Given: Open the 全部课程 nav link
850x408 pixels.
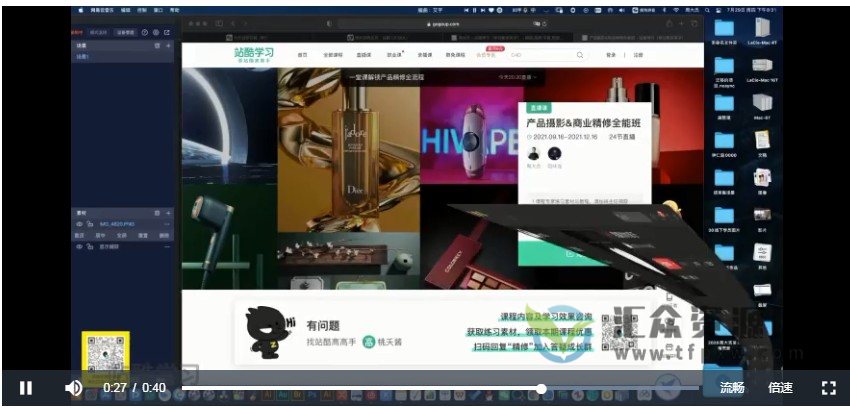Looking at the screenshot, I should (333, 55).
